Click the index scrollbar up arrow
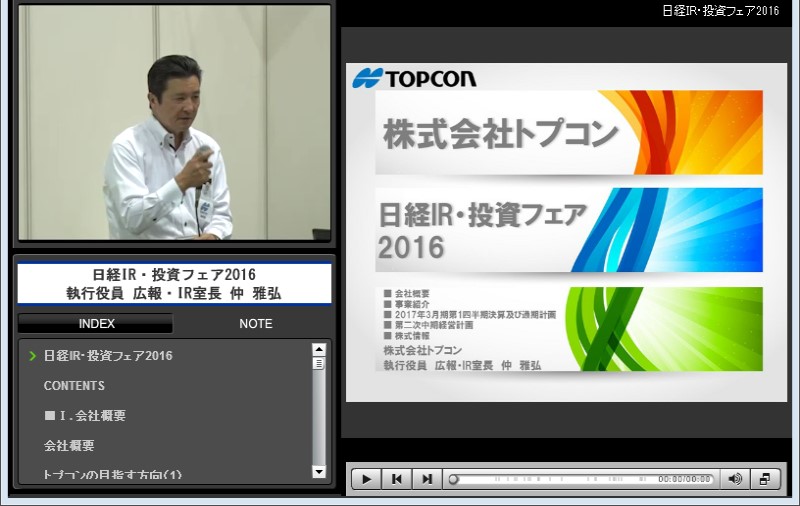 319,349
